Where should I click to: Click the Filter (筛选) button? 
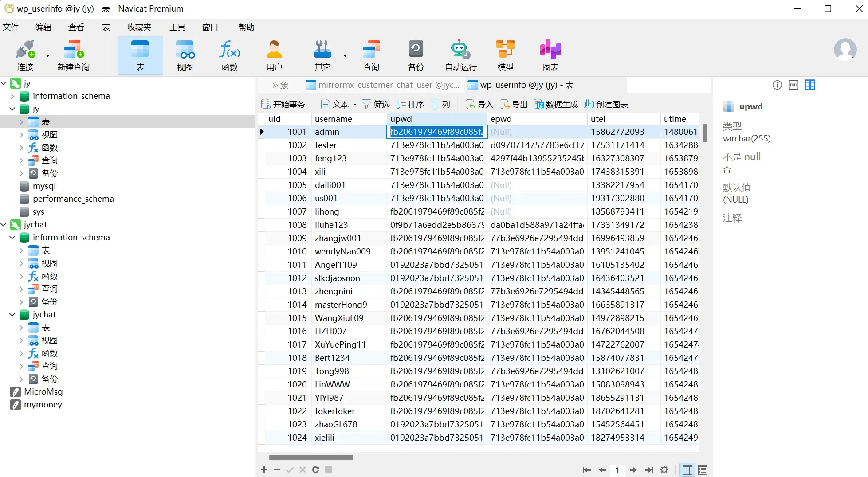tap(376, 105)
